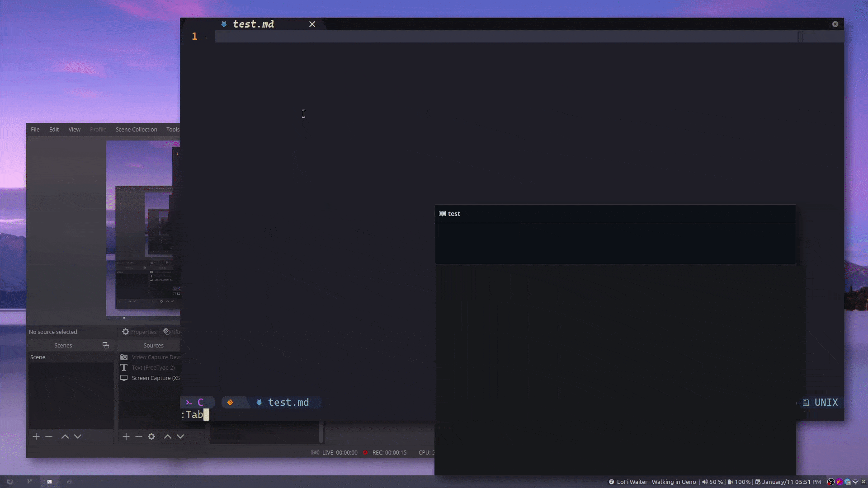This screenshot has height=488, width=868.
Task: Add a new scene with plus icon
Action: click(x=36, y=436)
